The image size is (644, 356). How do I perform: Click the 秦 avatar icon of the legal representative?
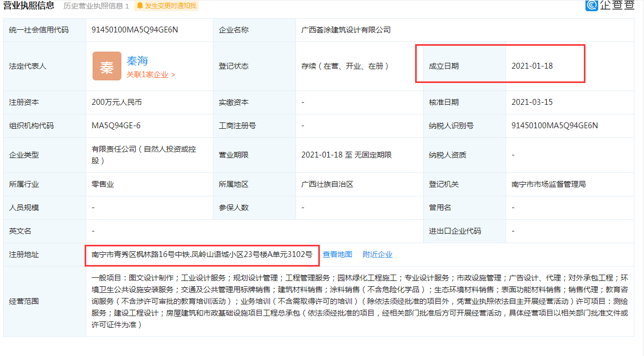(106, 66)
